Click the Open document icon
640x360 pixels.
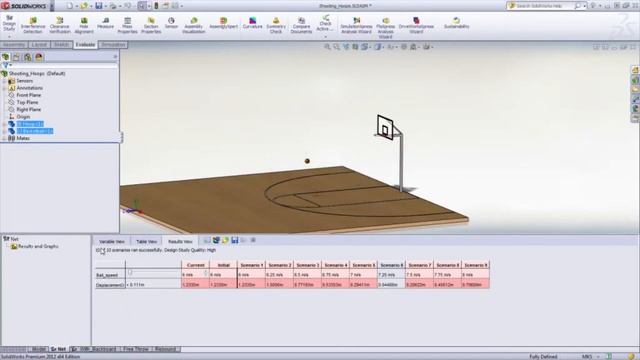pos(84,6)
